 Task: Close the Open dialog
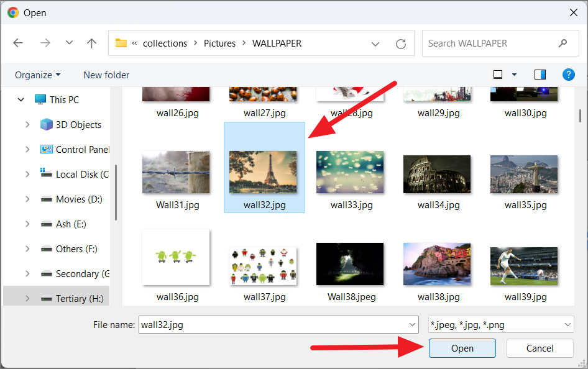pos(573,13)
